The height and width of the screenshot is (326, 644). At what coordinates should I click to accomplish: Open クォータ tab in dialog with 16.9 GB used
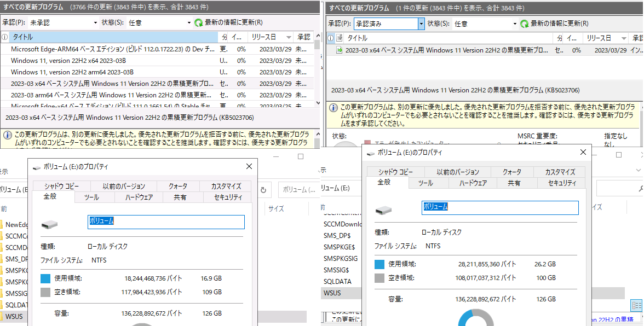(x=178, y=186)
